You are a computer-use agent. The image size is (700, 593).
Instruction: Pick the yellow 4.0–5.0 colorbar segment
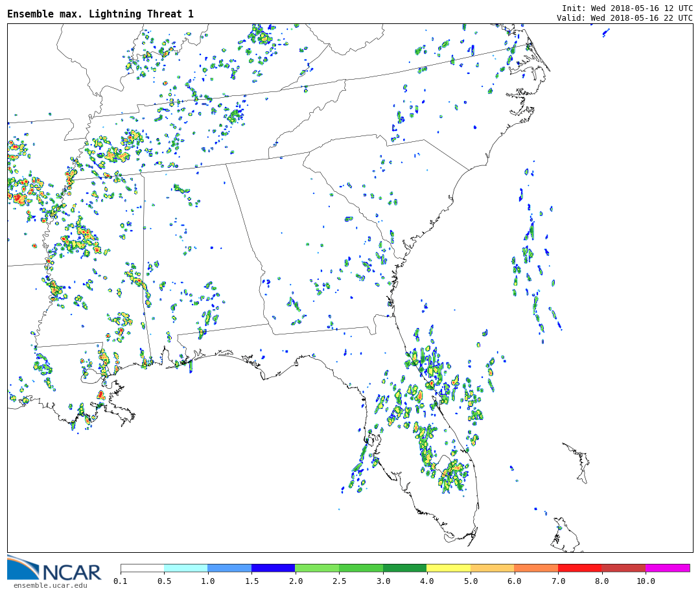click(449, 568)
